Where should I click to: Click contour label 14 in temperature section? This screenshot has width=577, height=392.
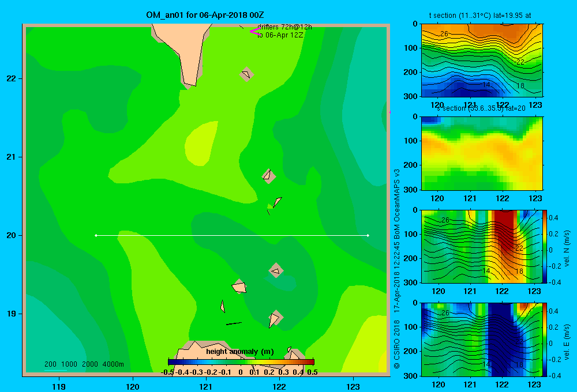(x=486, y=85)
